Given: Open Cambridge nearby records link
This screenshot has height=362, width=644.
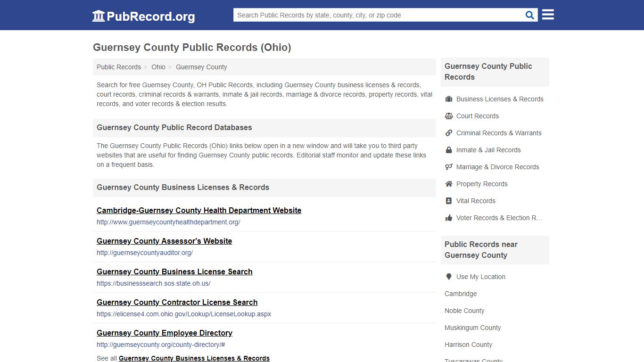Looking at the screenshot, I should 461,294.
